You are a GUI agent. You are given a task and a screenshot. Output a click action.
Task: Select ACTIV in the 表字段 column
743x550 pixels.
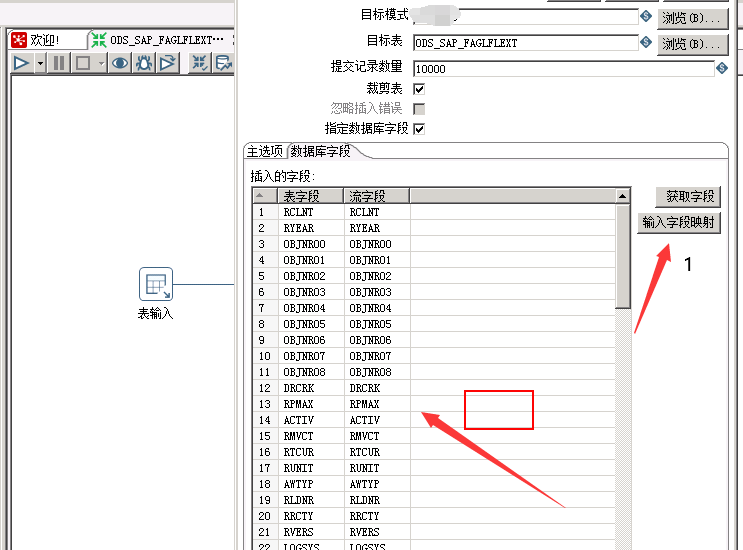click(311, 420)
